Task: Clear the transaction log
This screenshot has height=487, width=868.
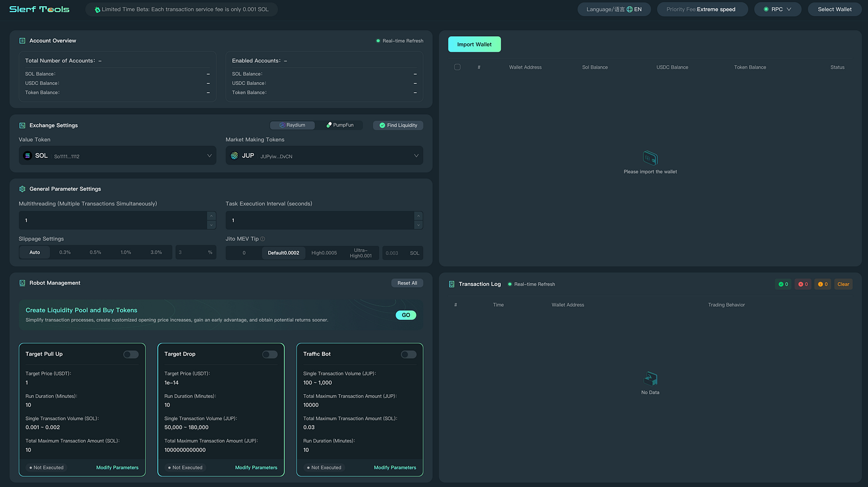Action: (x=843, y=284)
